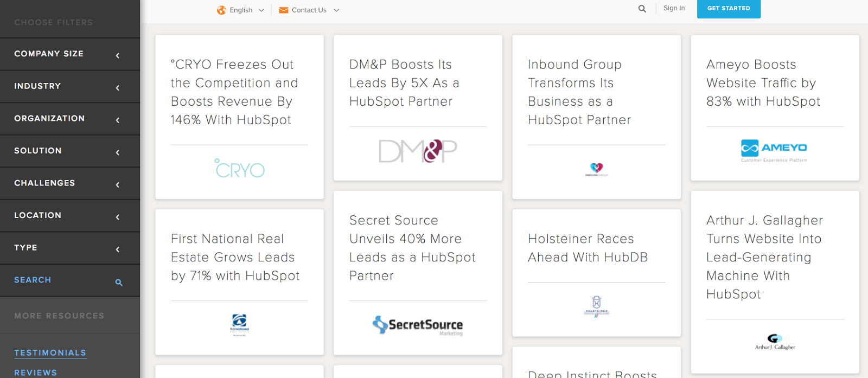This screenshot has height=378, width=868.
Task: Click the Ameyo company logo
Action: click(774, 150)
